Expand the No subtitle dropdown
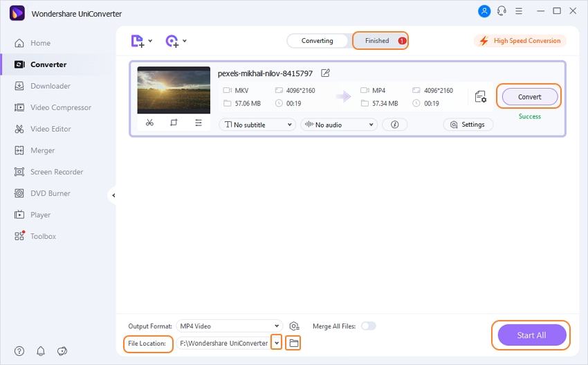 (x=257, y=125)
